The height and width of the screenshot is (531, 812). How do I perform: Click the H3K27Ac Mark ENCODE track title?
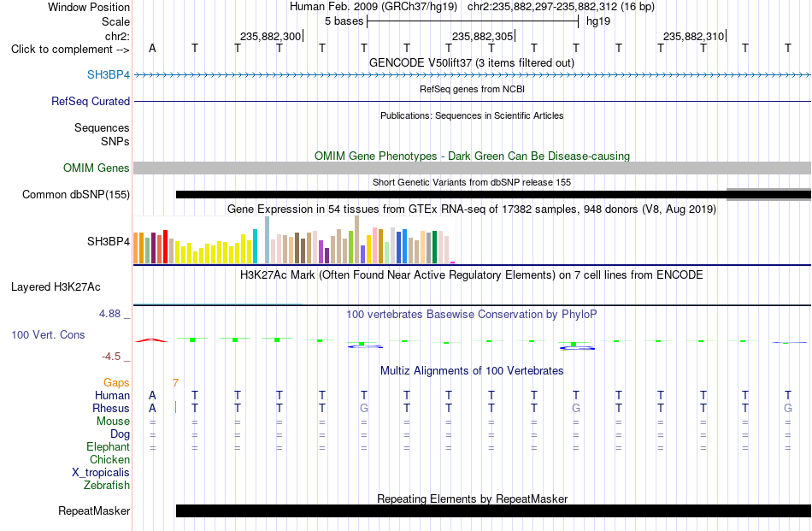pos(472,274)
